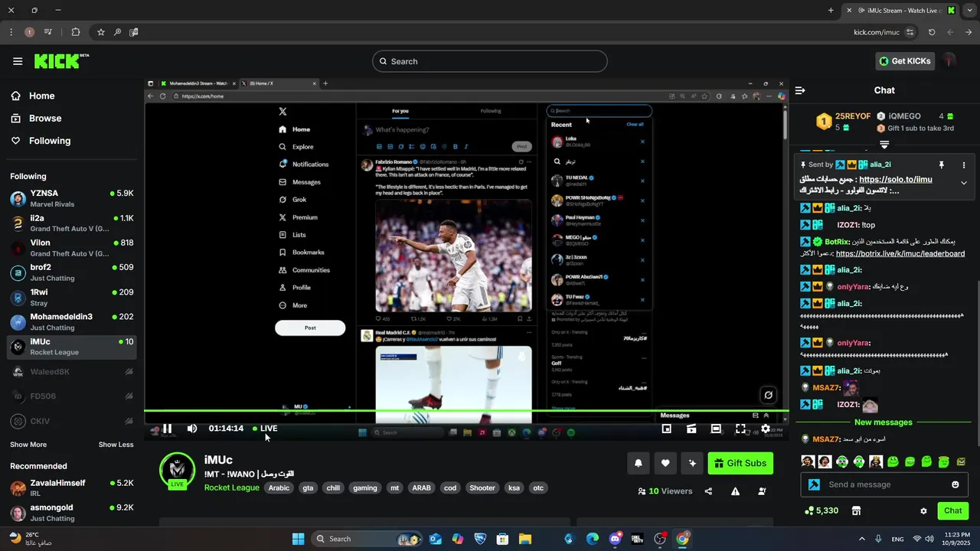
Task: Open Vilon channel in Following list
Action: (x=72, y=248)
